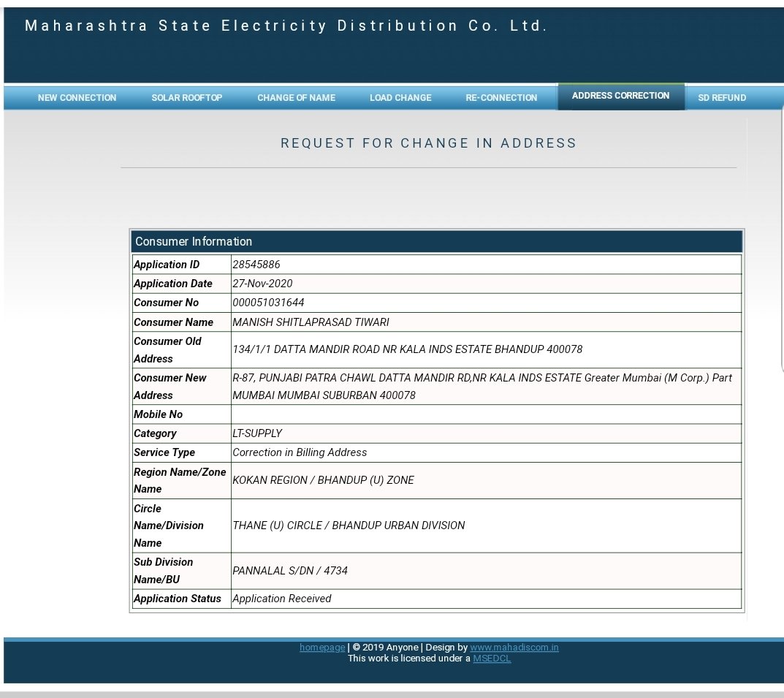Click name MANISH SHITLAPRASAD TIWARI
The width and height of the screenshot is (784, 698).
311,322
